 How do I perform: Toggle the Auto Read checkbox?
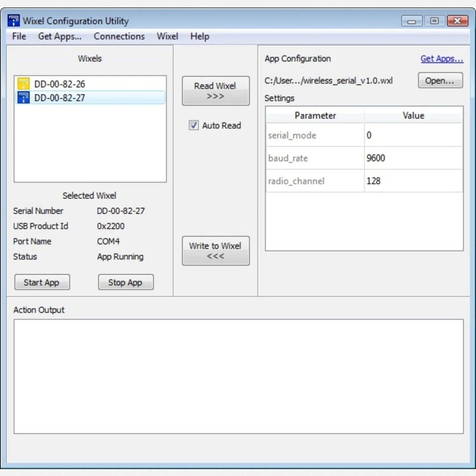tap(194, 125)
